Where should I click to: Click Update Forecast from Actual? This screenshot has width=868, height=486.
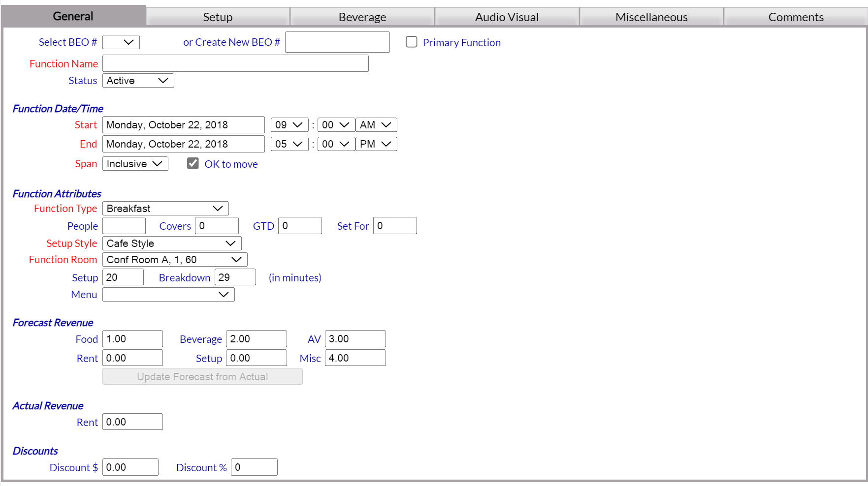(x=202, y=376)
